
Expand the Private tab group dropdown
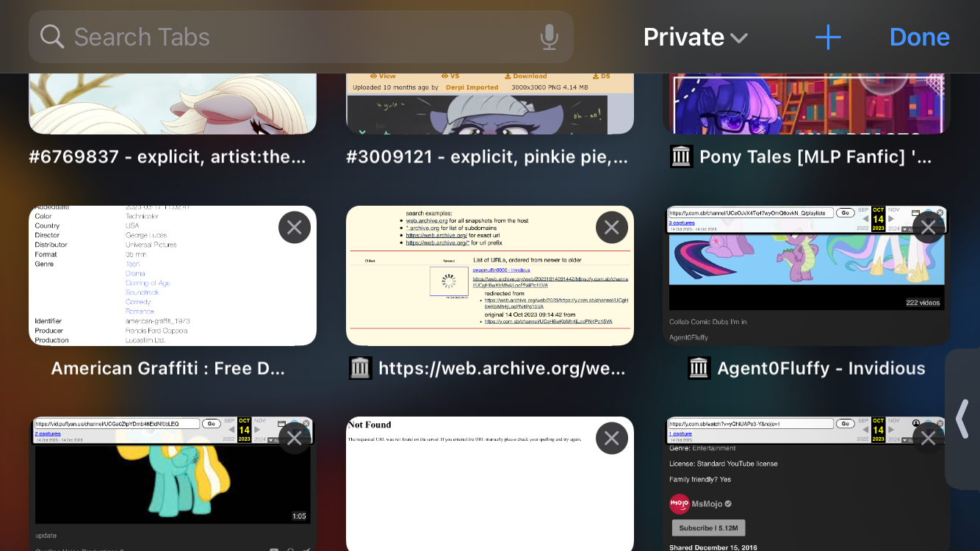click(x=695, y=37)
